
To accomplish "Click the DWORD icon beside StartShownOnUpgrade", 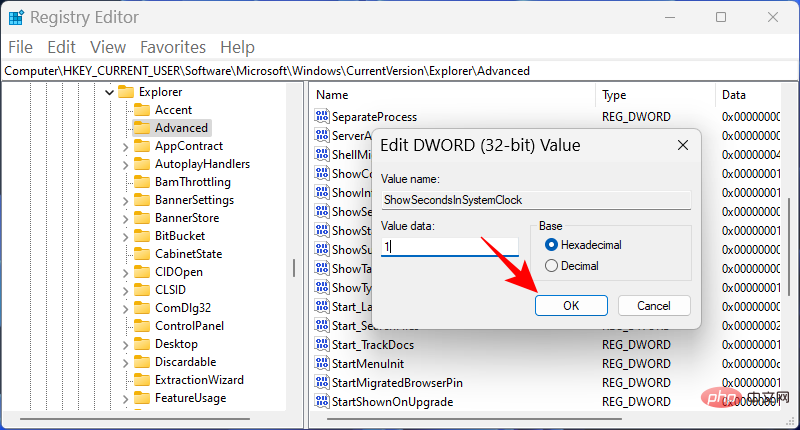I will 322,402.
